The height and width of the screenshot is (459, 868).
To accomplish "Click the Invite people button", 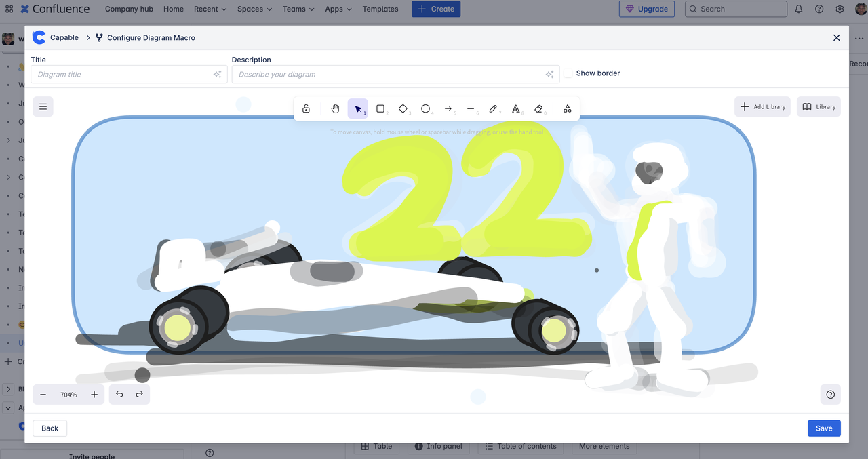I will pyautogui.click(x=92, y=456).
